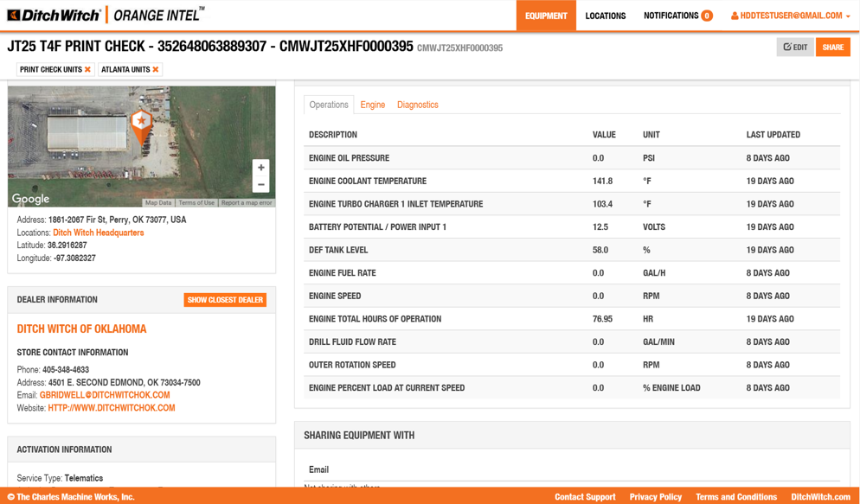Go to the Locations page

pos(606,16)
